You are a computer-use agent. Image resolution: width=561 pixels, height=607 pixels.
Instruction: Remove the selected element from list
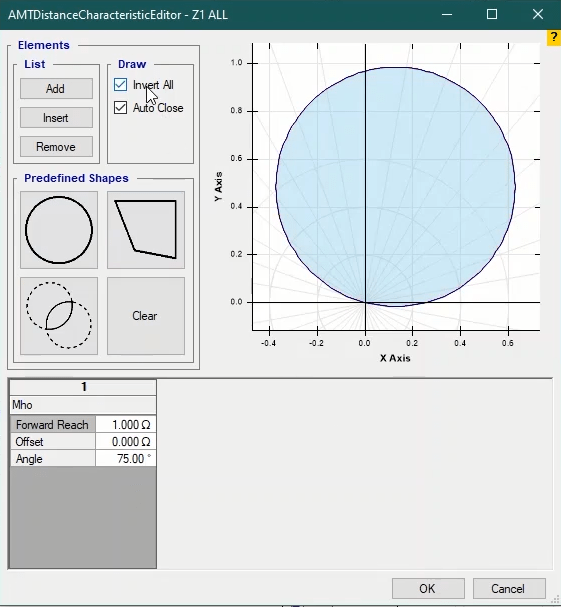[x=57, y=147]
